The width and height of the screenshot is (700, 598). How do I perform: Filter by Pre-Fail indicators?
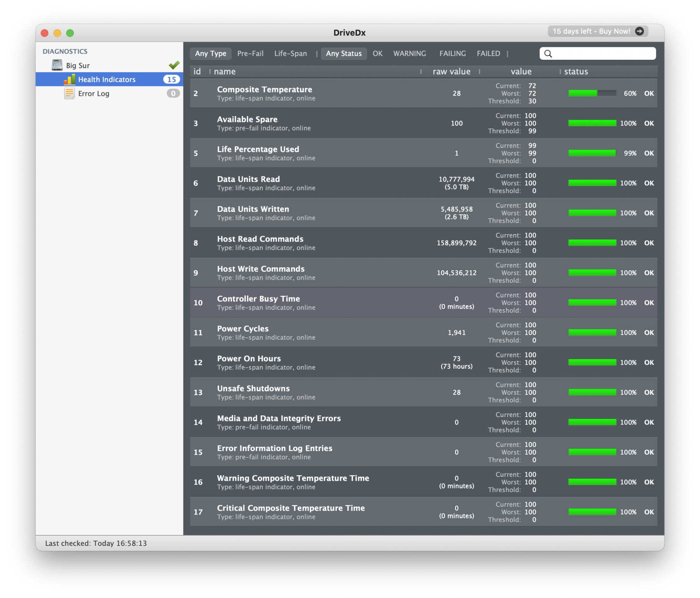tap(250, 54)
